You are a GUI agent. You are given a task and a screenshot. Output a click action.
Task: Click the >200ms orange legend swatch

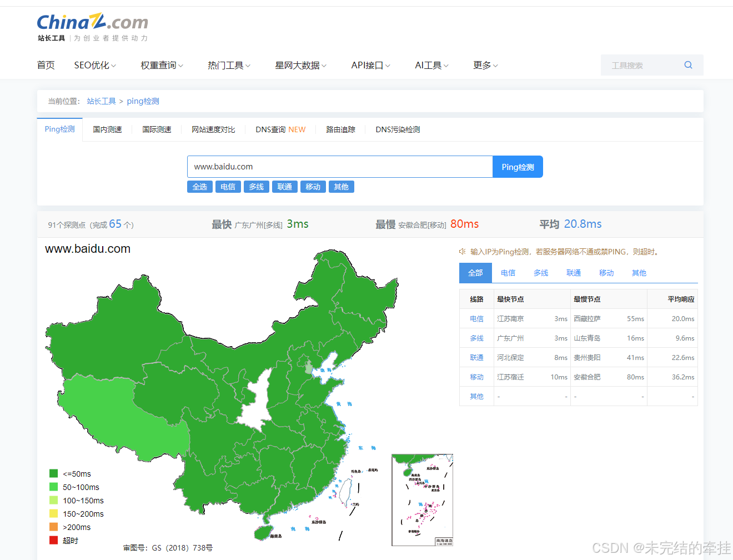pos(54,527)
